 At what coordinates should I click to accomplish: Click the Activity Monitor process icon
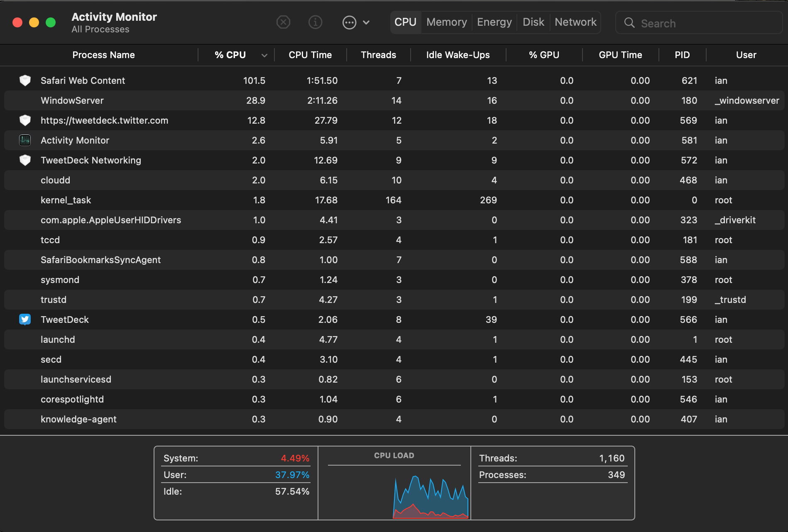(25, 140)
